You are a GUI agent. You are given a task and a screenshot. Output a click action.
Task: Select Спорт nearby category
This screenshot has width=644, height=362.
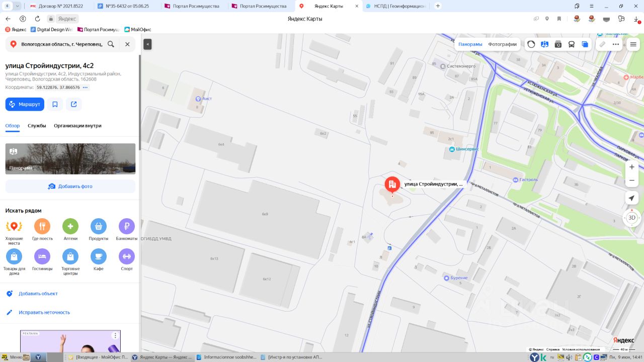tap(127, 260)
